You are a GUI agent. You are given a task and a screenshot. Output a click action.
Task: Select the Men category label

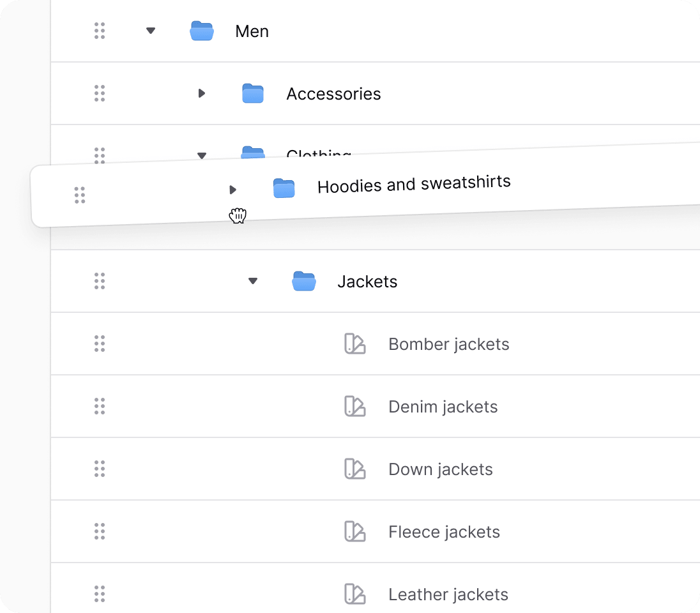(252, 31)
